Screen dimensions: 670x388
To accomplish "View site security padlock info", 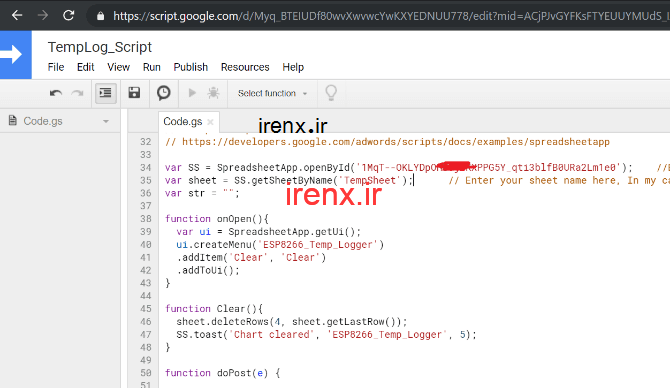I will 100,16.
